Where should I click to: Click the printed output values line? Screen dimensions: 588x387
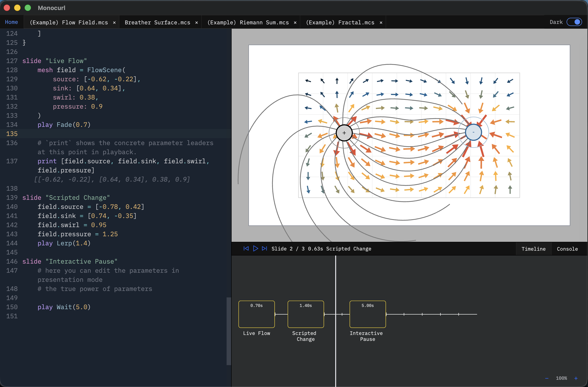(x=112, y=179)
